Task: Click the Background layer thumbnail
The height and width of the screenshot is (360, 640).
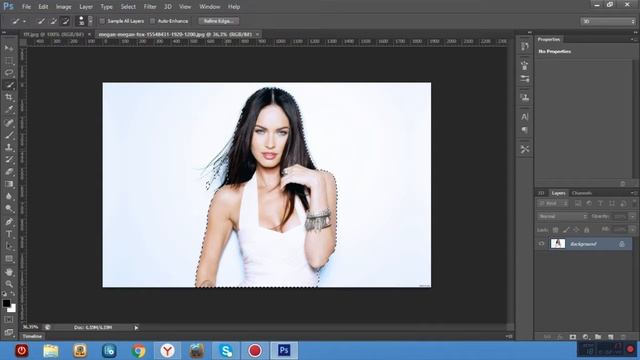Action: point(558,244)
